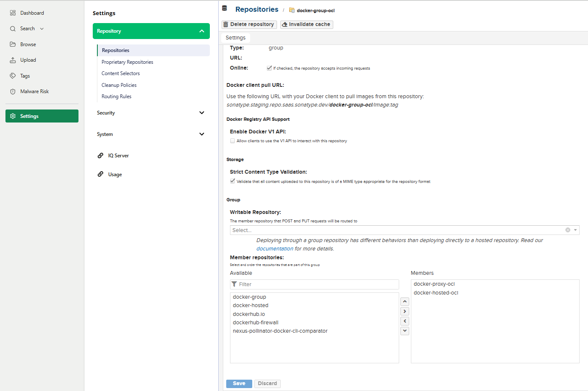Move selected repository up with arrow
588x391 pixels.
(x=405, y=302)
